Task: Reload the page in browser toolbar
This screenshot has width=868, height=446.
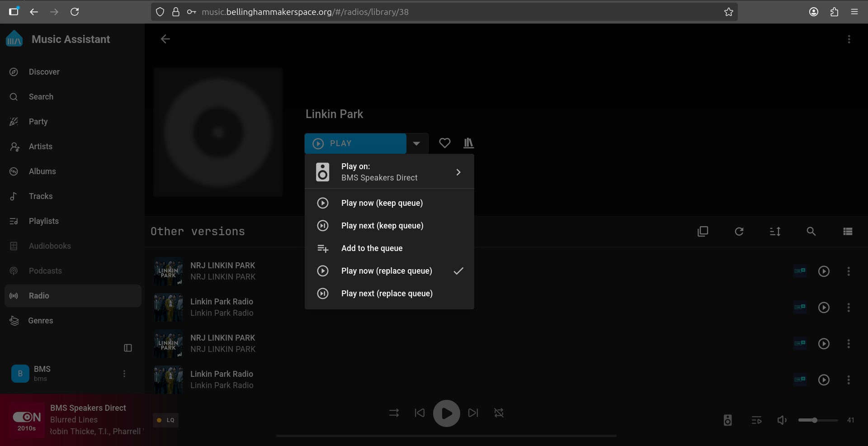Action: pos(75,12)
